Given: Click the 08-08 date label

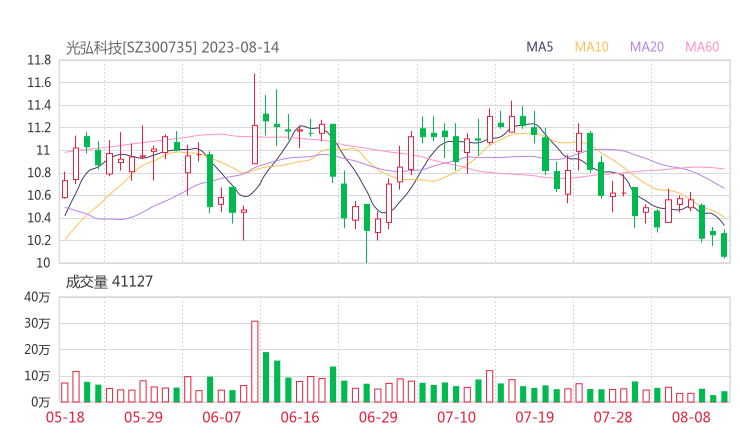Looking at the screenshot, I should coord(691,417).
